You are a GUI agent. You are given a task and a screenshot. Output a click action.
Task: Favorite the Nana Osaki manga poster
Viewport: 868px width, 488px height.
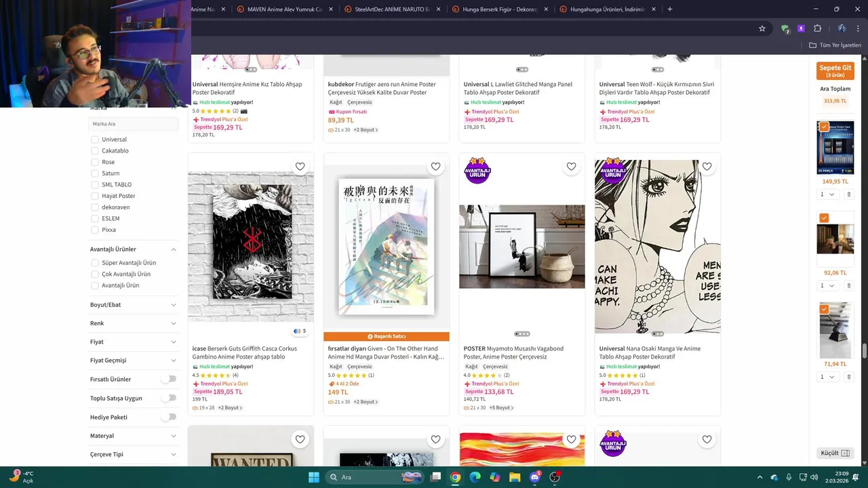point(707,167)
